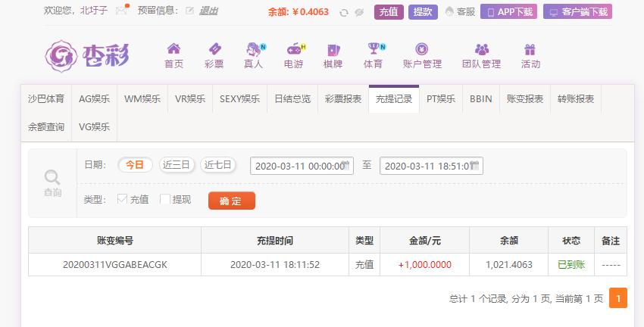644x327 pixels.
Task: Open the 电游 gamepad icon
Action: [x=294, y=49]
